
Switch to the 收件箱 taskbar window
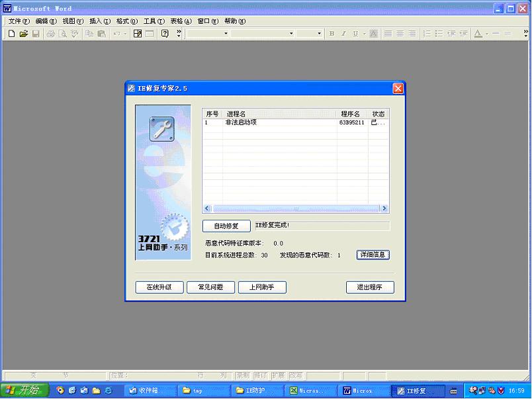(x=150, y=390)
